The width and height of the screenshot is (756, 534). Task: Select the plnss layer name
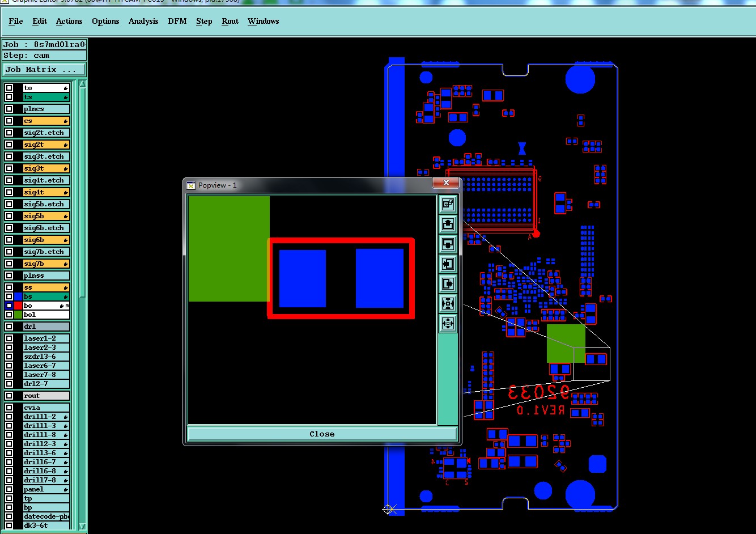(x=46, y=276)
